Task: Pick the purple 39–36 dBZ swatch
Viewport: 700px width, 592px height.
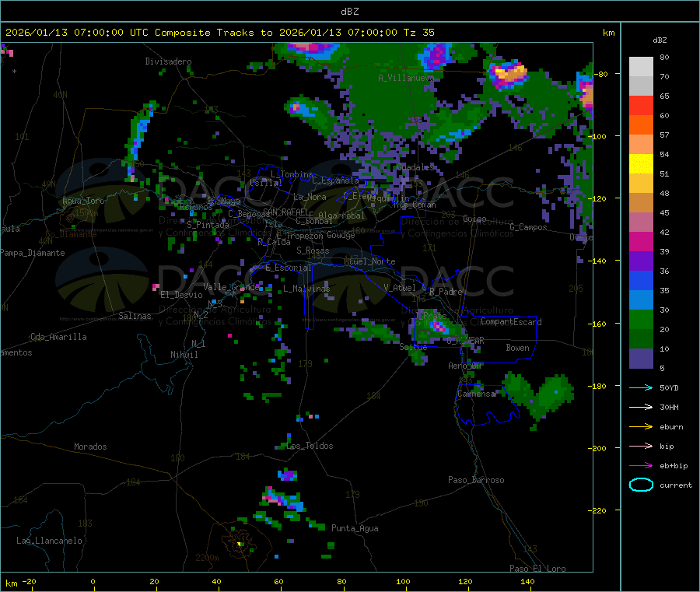Action: tap(641, 261)
